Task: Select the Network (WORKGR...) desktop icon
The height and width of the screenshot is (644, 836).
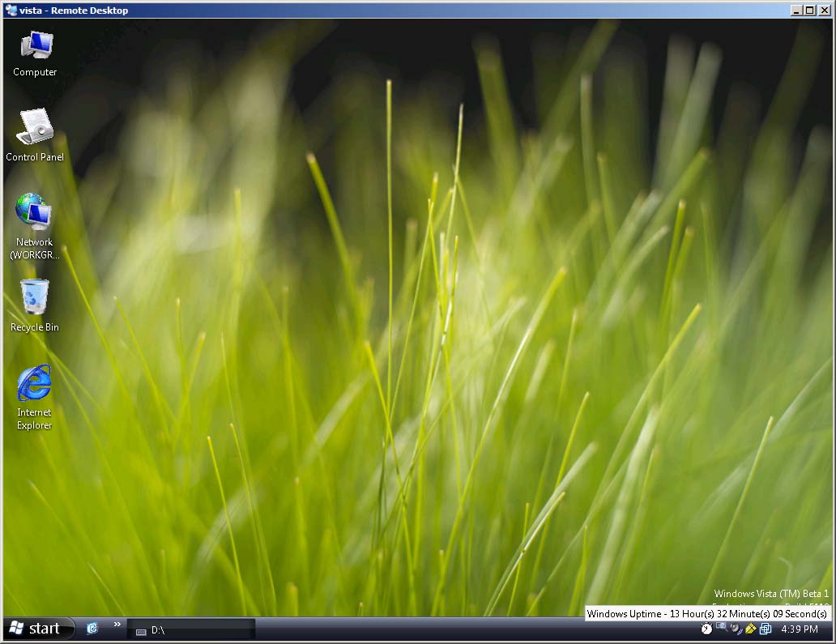Action: [x=34, y=227]
